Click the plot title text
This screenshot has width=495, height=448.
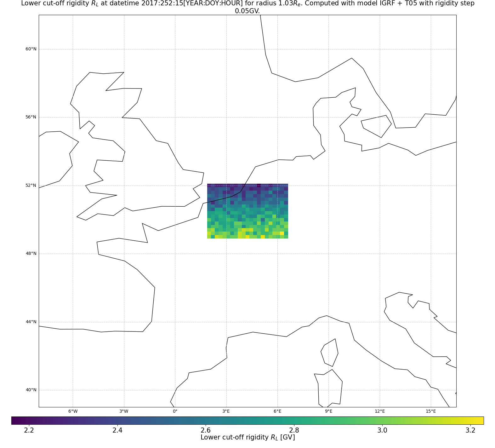click(247, 7)
